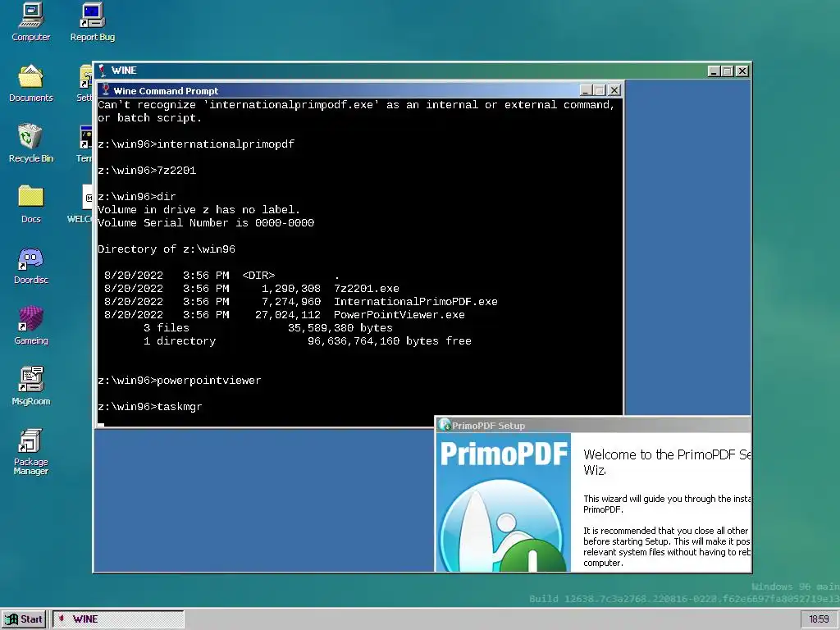Open the Report Bug shortcut

[93, 21]
